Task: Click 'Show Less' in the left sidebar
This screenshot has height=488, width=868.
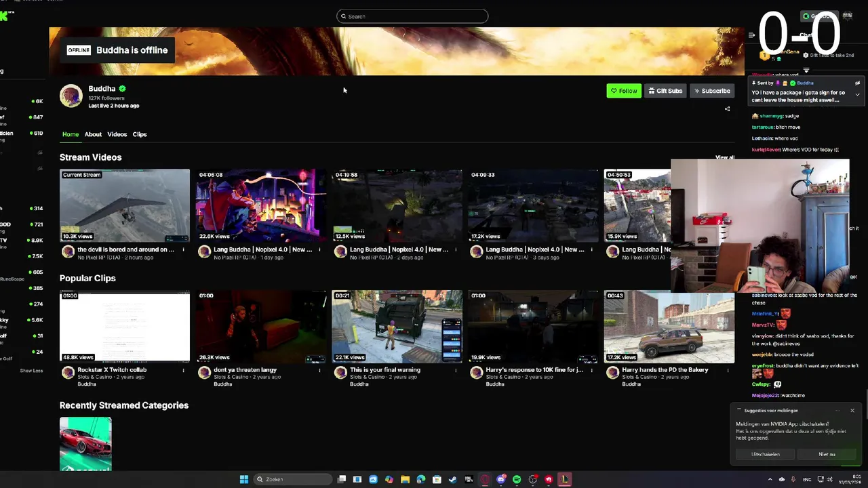Action: coord(31,371)
